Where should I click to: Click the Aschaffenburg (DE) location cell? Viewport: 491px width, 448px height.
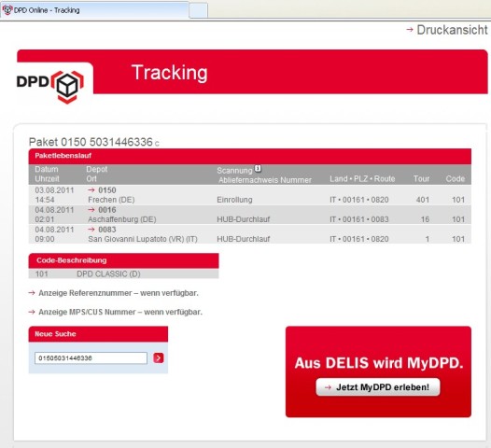tap(121, 219)
